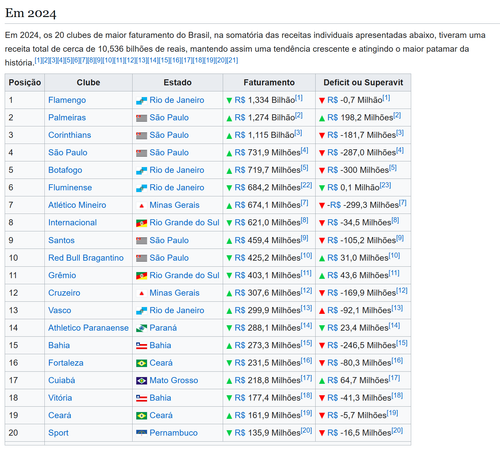Open the Red Bull Bragantino link
500x453 pixels.
[86, 258]
